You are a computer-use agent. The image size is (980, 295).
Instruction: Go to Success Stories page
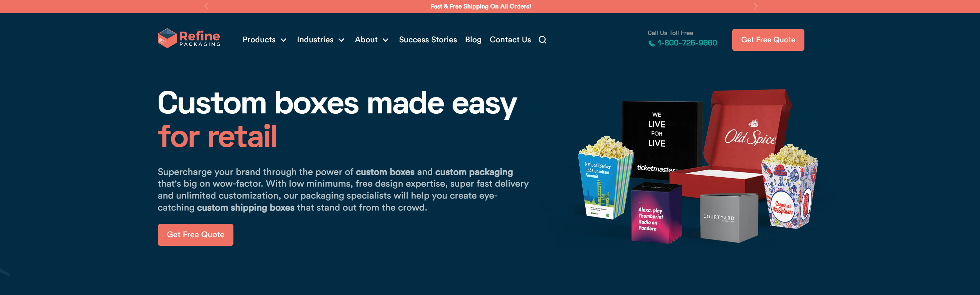pos(428,40)
